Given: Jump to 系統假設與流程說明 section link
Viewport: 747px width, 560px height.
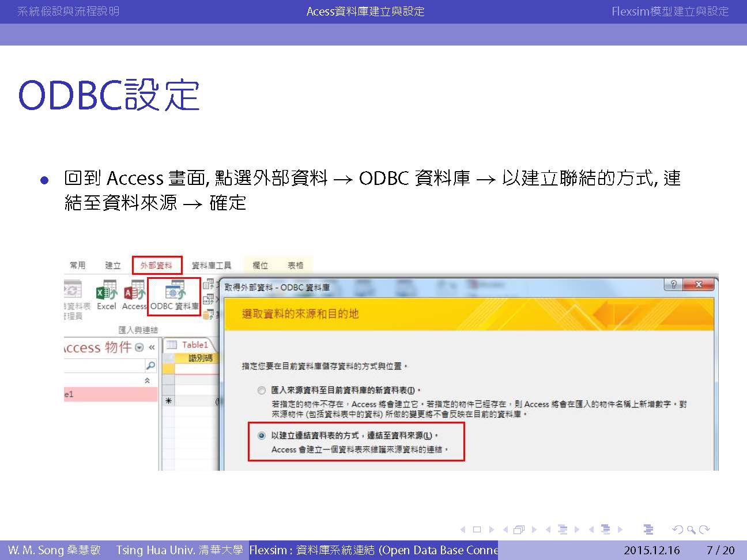Looking at the screenshot, I should (68, 12).
